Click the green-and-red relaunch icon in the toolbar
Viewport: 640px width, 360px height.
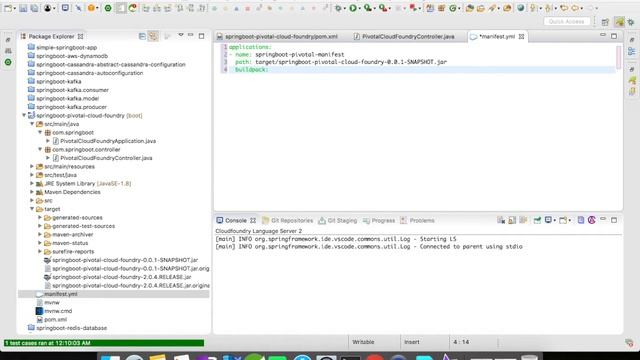pos(133,8)
